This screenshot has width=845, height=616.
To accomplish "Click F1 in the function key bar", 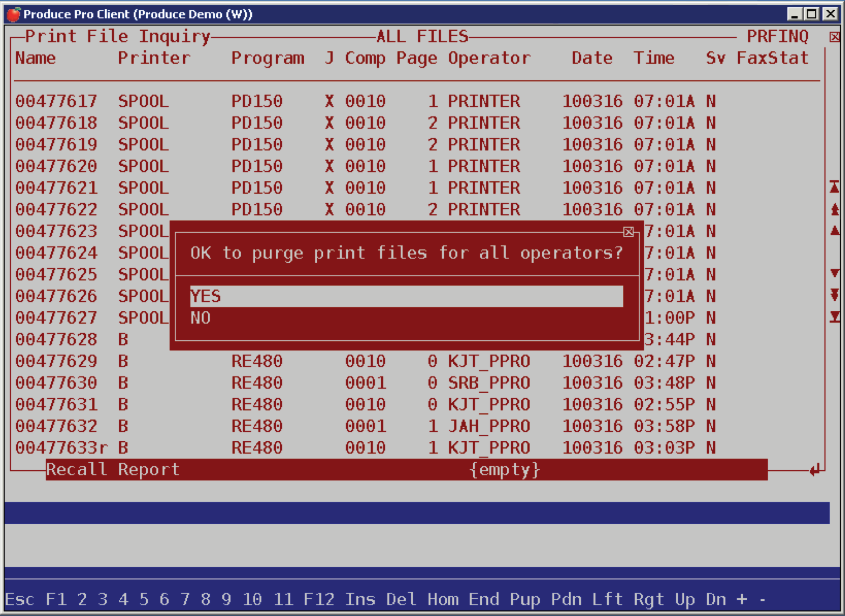I will tap(56, 599).
